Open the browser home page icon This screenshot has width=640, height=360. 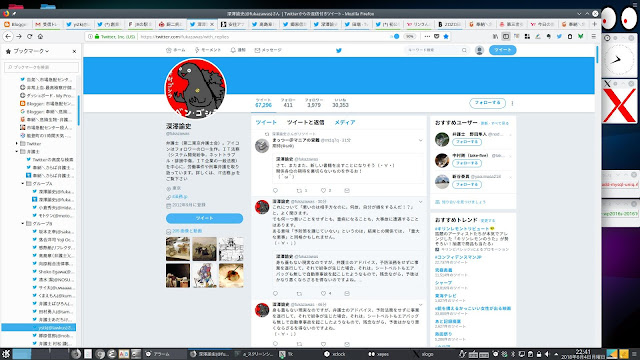(x=40, y=36)
